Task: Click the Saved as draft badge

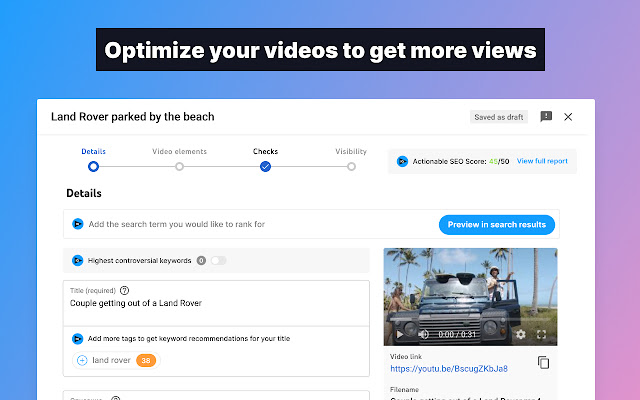Action: tap(498, 117)
